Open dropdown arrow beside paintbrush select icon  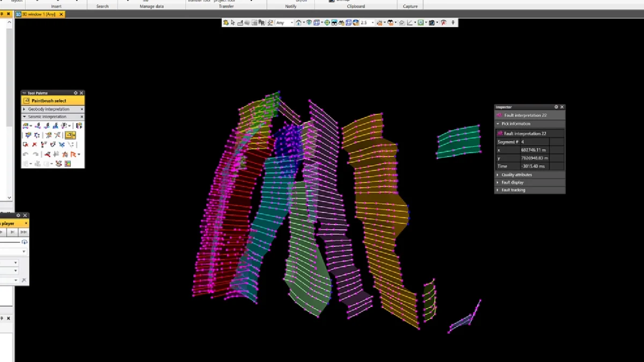coord(74,135)
